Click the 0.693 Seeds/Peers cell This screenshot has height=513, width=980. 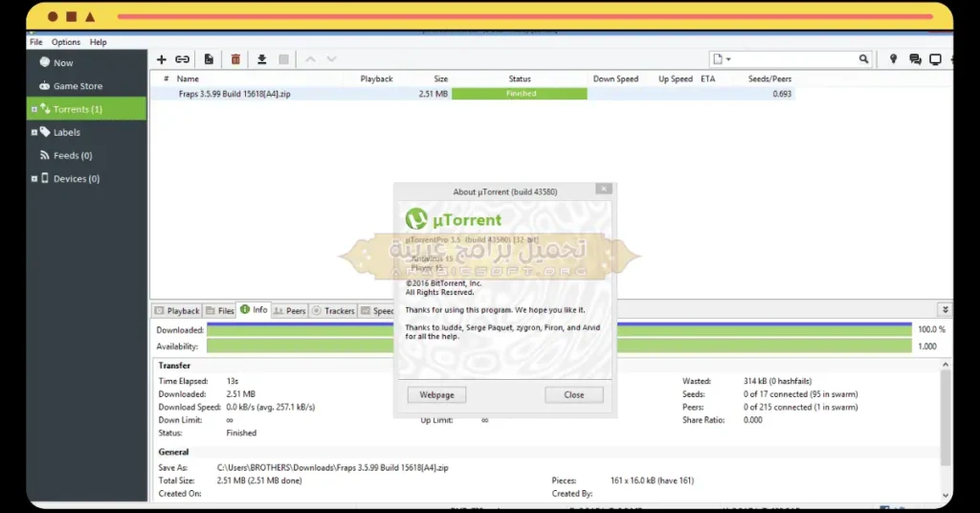click(x=782, y=94)
